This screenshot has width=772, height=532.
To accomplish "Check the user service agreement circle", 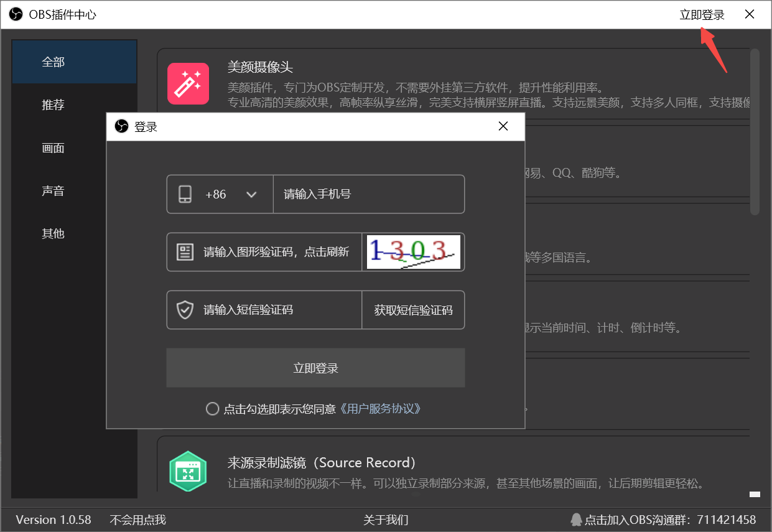I will [x=212, y=409].
